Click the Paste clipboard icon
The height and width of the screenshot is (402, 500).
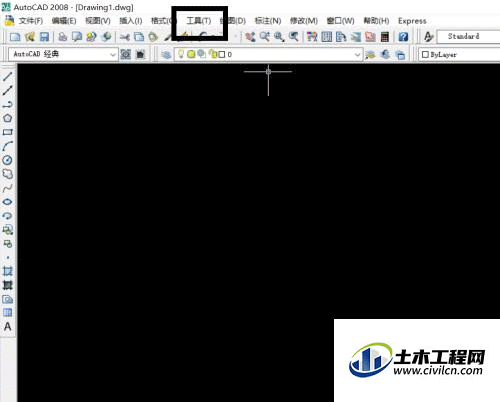(153, 37)
